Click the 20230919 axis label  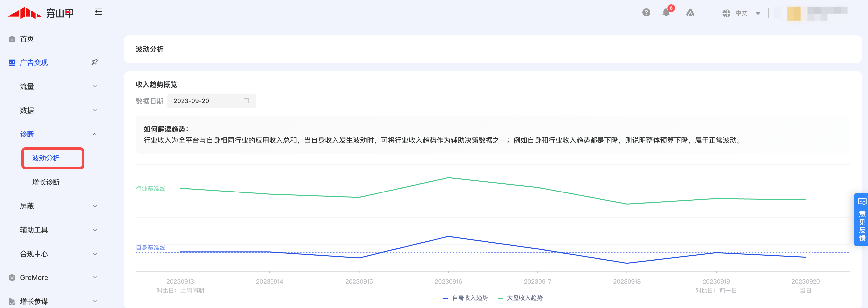click(x=716, y=282)
